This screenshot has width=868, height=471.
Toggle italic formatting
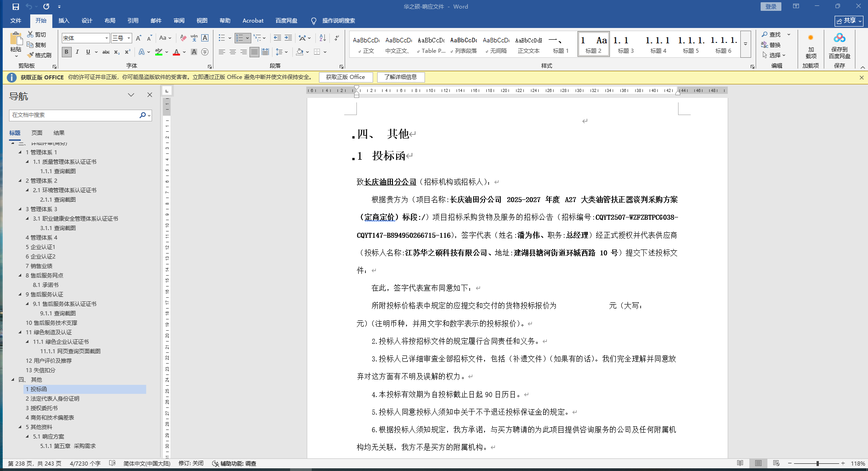(x=77, y=52)
